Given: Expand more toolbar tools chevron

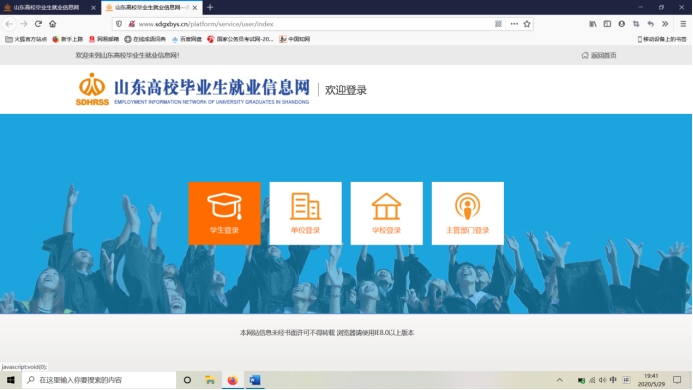Looking at the screenshot, I should pyautogui.click(x=665, y=24).
